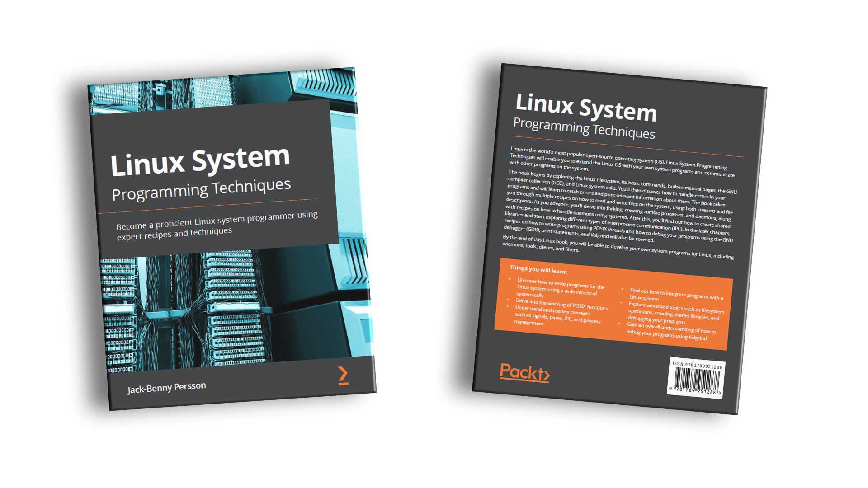The image size is (868, 488).
Task: Expand the Things you will learn section
Action: point(539,268)
